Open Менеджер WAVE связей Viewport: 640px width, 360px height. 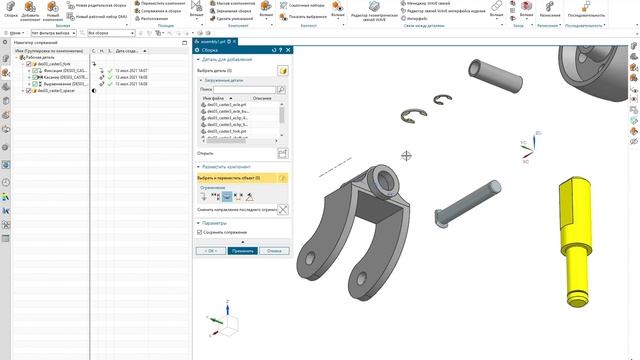click(x=425, y=3)
